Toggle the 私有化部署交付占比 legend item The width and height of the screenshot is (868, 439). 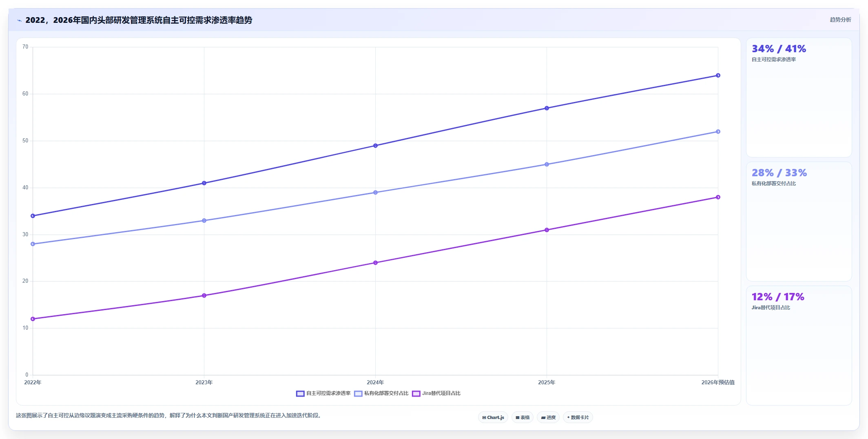pos(381,393)
